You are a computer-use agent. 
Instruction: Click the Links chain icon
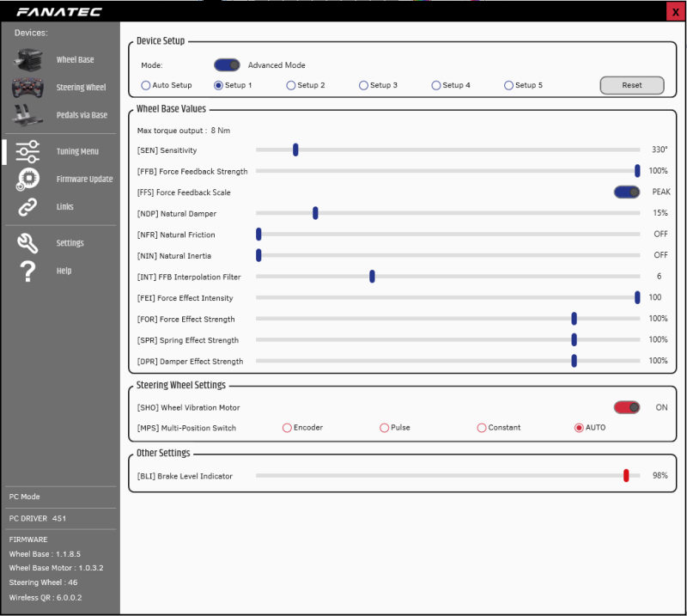coord(27,207)
